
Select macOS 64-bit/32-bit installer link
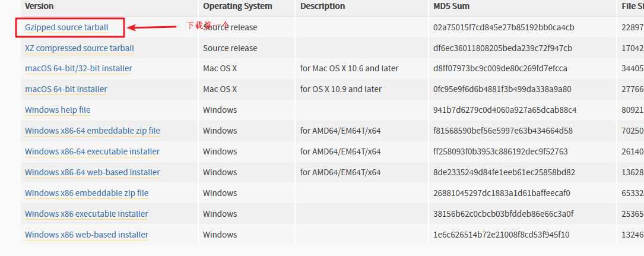[x=78, y=69]
